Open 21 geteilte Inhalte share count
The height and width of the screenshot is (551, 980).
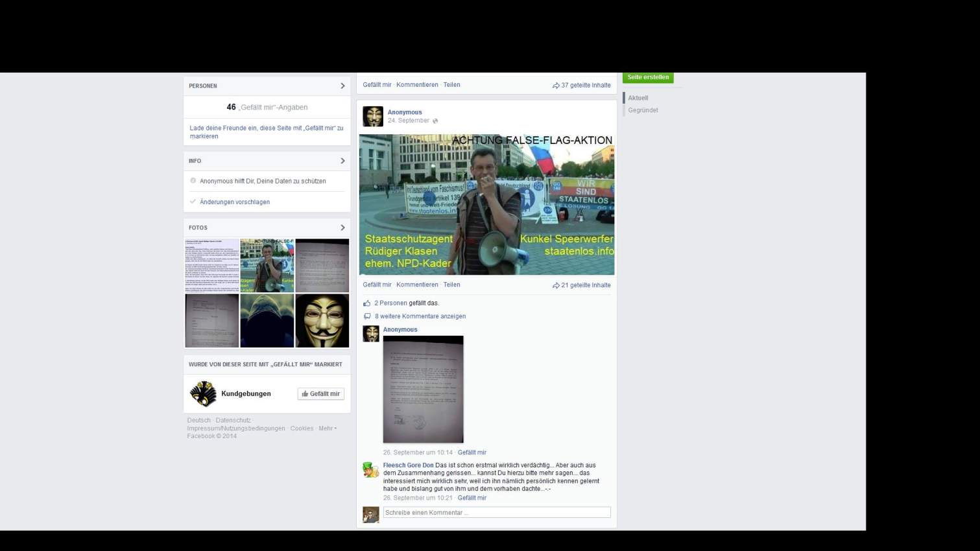(x=586, y=285)
